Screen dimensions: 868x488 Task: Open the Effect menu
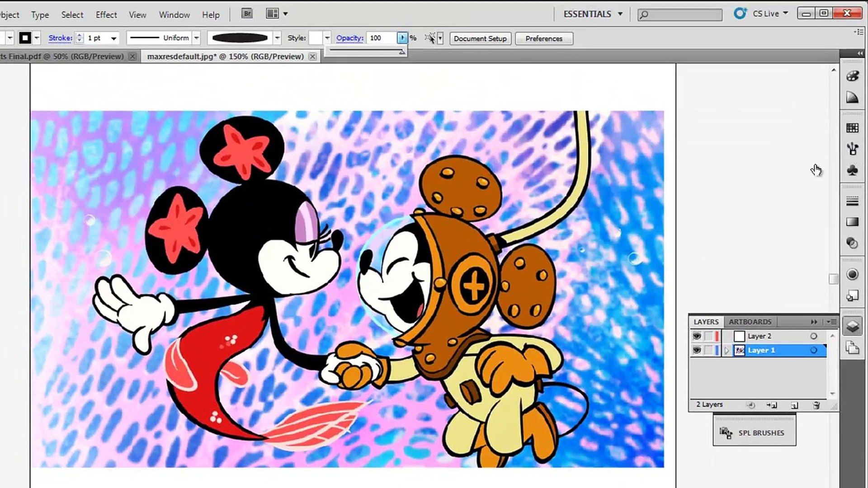tap(106, 14)
